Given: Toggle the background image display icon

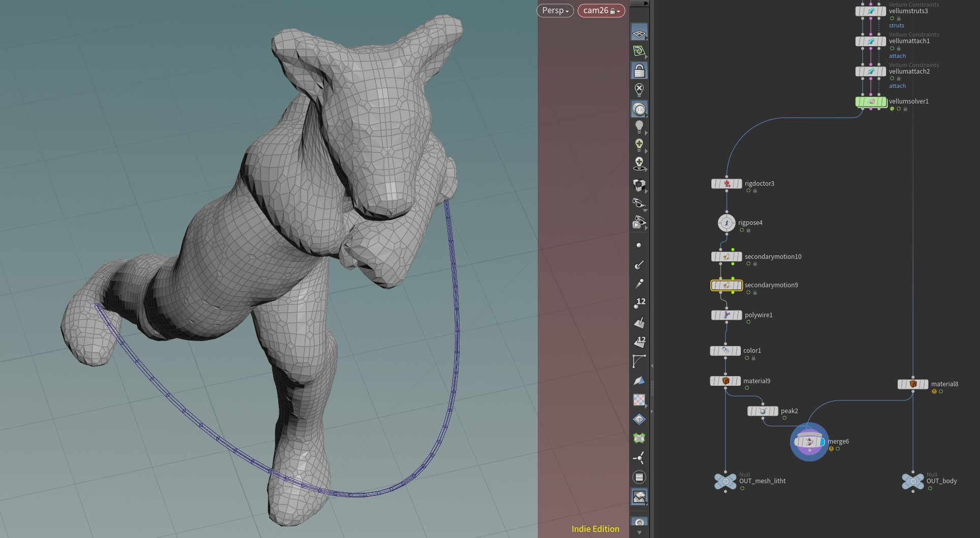Looking at the screenshot, I should 639,496.
